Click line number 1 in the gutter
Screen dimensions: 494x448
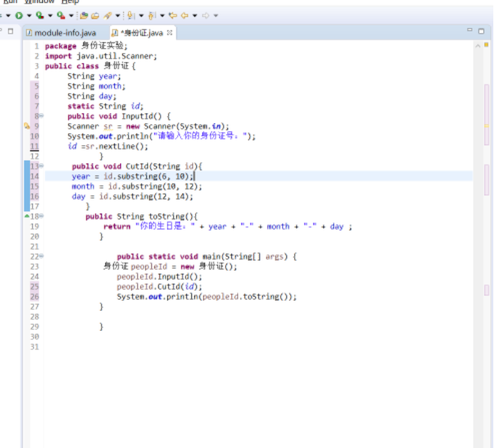[x=37, y=46]
